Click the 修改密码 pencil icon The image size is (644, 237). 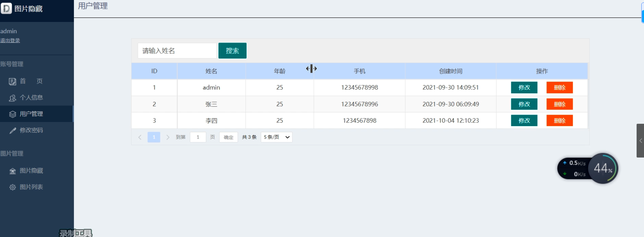[x=12, y=131]
